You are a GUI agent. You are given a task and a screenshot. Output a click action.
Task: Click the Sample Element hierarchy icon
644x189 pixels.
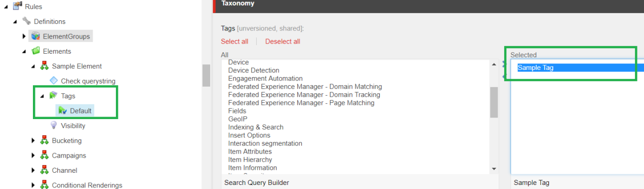(x=45, y=66)
